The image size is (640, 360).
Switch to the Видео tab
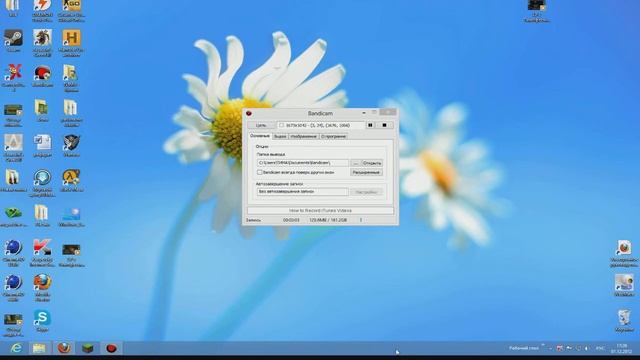(280, 136)
